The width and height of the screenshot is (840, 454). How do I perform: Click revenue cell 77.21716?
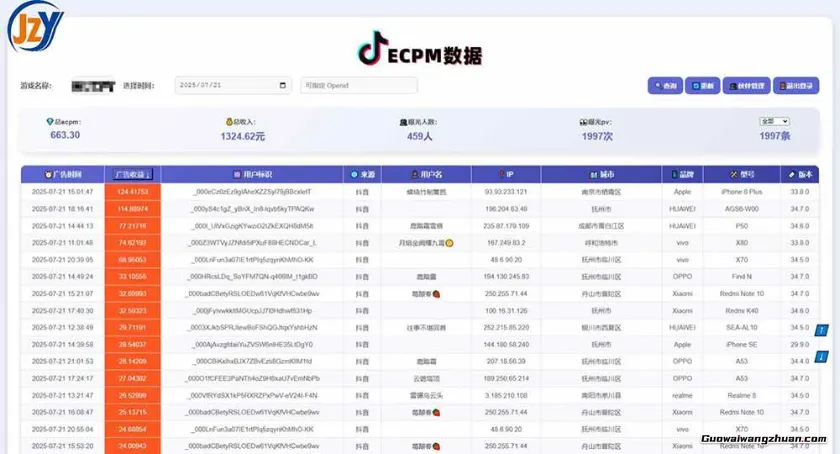(x=132, y=226)
